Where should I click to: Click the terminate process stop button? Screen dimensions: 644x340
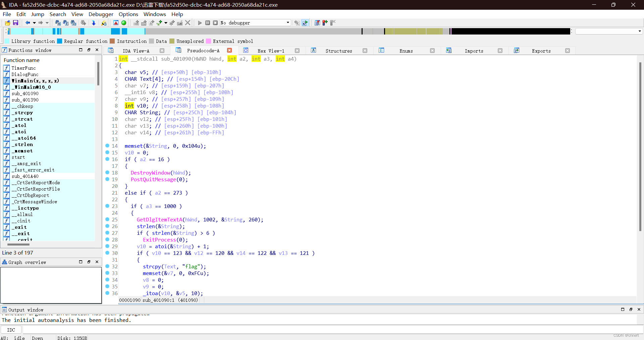pyautogui.click(x=215, y=23)
